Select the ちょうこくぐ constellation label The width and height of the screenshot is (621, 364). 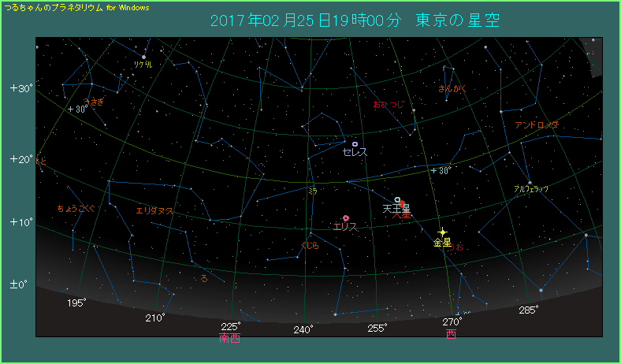tap(76, 209)
